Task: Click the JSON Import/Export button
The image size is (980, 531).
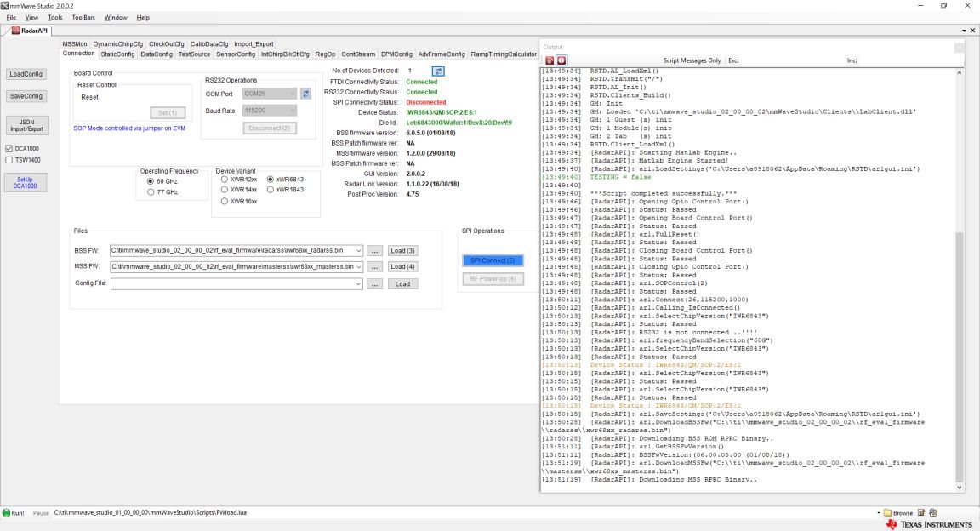Action: (x=26, y=126)
